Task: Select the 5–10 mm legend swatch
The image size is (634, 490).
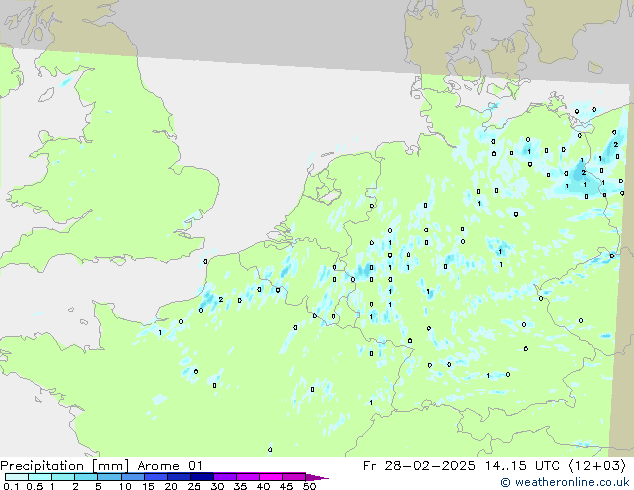Action: pyautogui.click(x=109, y=477)
